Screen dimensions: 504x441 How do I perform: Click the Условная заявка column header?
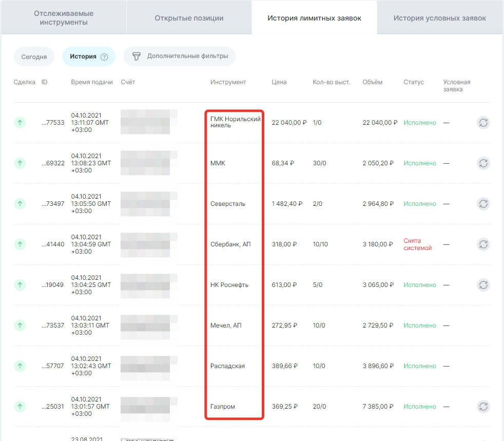[x=456, y=86]
